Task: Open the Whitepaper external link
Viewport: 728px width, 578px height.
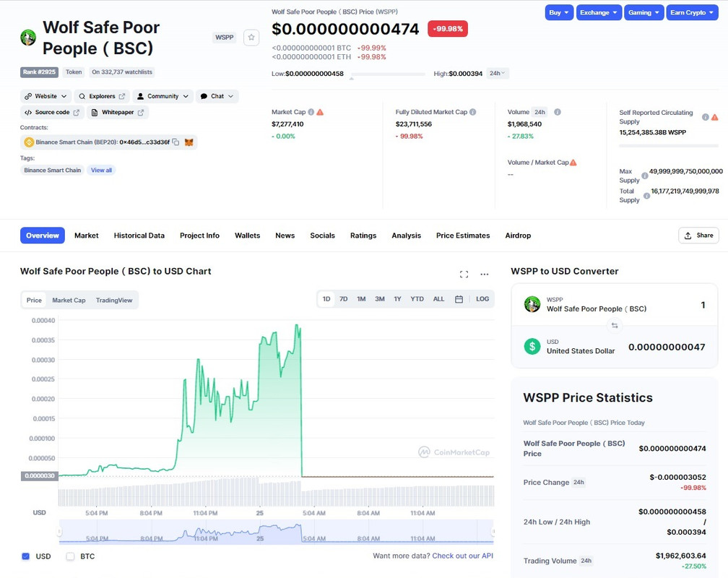Action: click(118, 113)
